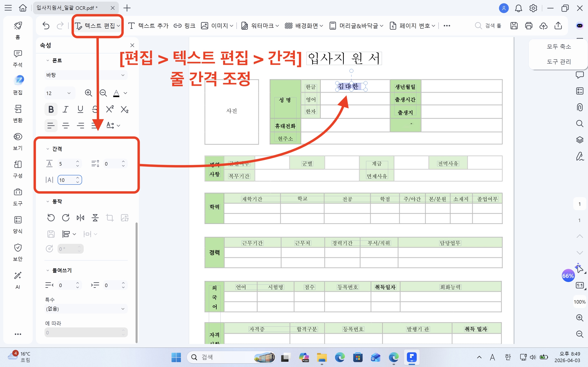Toggle Underline text formatting
588x367 pixels.
[80, 109]
